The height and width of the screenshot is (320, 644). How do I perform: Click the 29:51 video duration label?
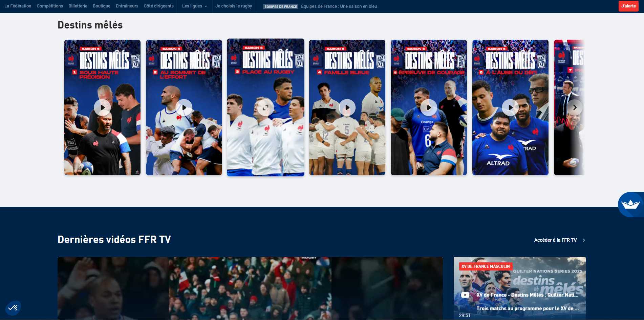click(x=465, y=315)
